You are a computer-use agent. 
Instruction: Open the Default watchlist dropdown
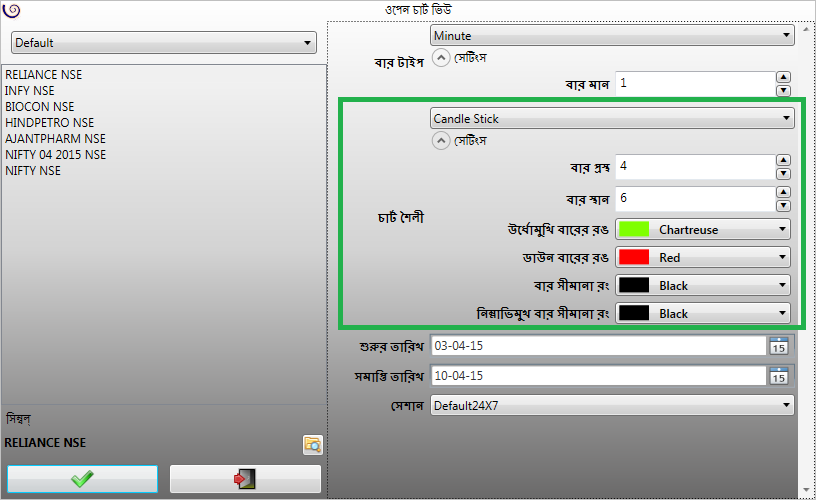164,43
